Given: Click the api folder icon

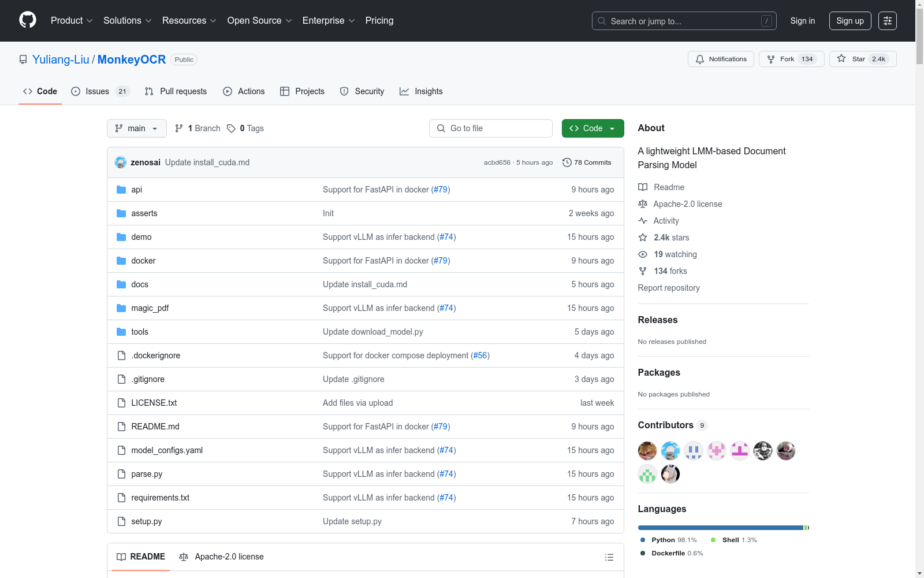Looking at the screenshot, I should 121,190.
